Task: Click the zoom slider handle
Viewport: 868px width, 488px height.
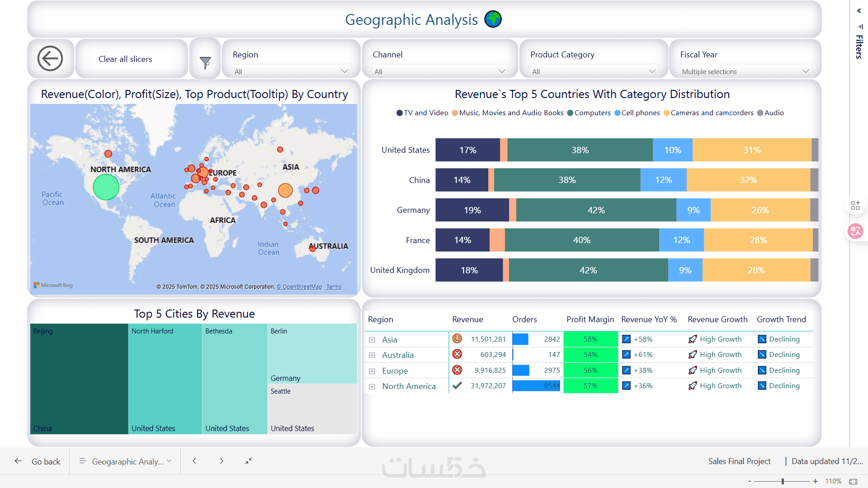Action: pyautogui.click(x=783, y=481)
